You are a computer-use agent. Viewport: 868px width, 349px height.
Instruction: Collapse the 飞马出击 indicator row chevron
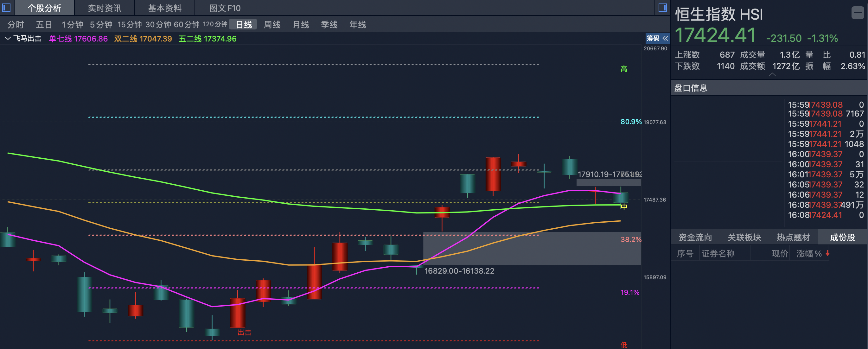pos(8,38)
